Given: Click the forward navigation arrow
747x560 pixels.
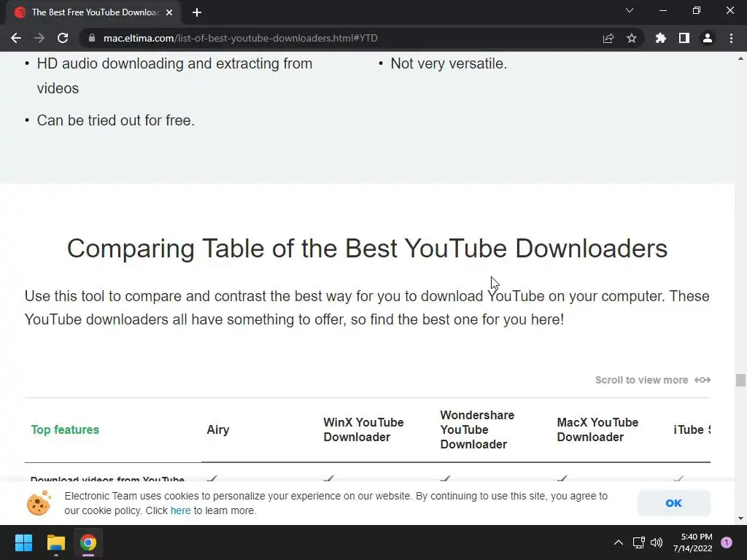Looking at the screenshot, I should 39,38.
